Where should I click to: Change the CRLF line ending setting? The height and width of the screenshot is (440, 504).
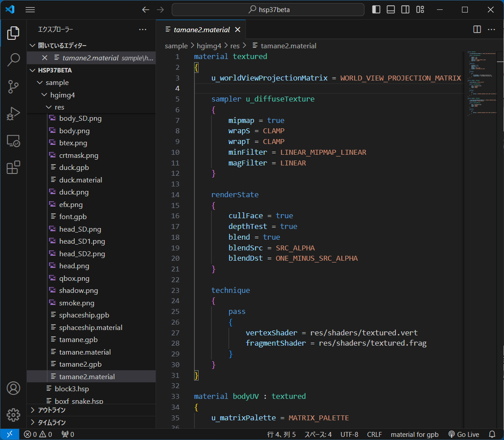click(374, 434)
